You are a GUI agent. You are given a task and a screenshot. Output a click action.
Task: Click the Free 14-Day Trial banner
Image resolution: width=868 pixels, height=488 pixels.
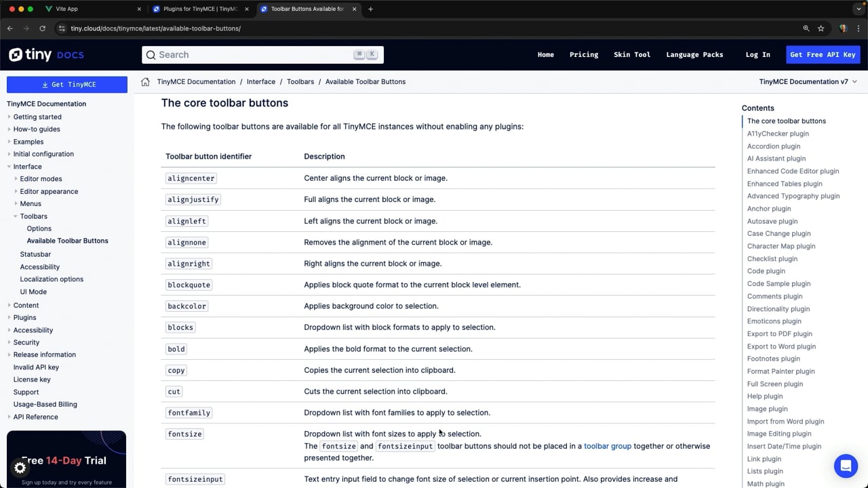(x=66, y=460)
